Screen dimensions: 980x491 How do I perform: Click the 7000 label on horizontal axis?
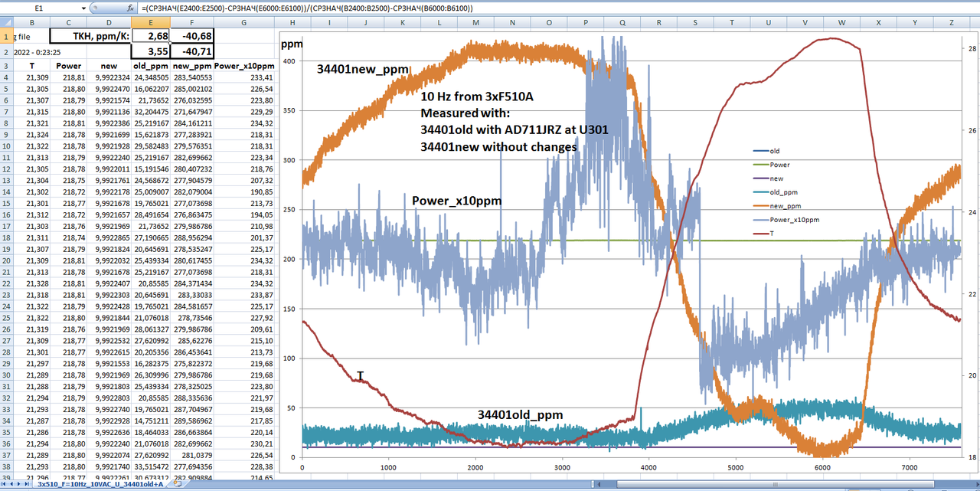coord(909,468)
